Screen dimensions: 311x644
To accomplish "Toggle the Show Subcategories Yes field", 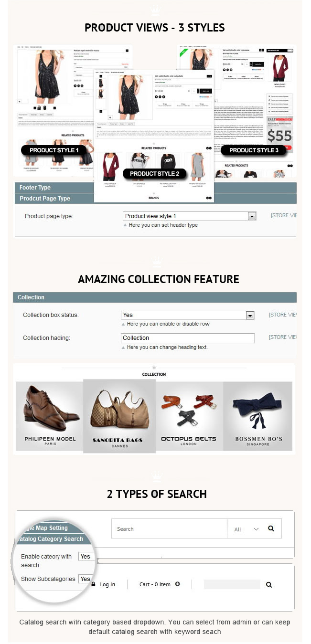I will coord(85,579).
